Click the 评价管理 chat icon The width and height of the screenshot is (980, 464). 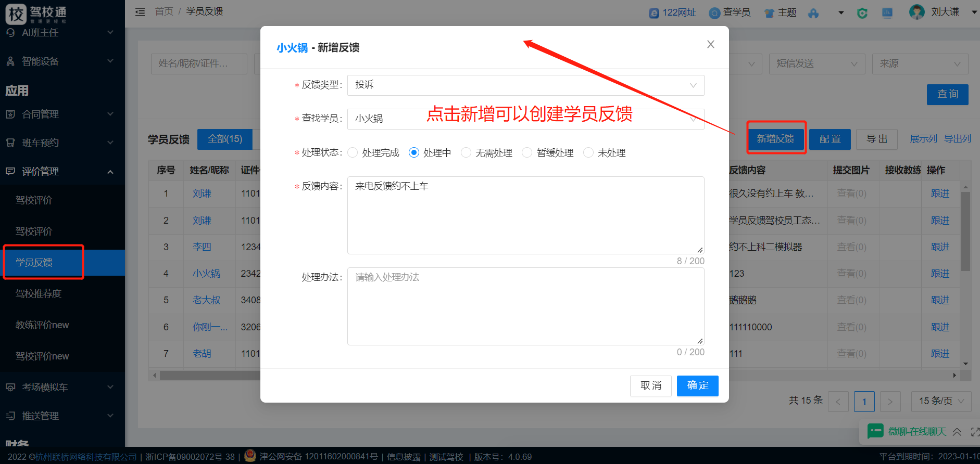coord(10,171)
